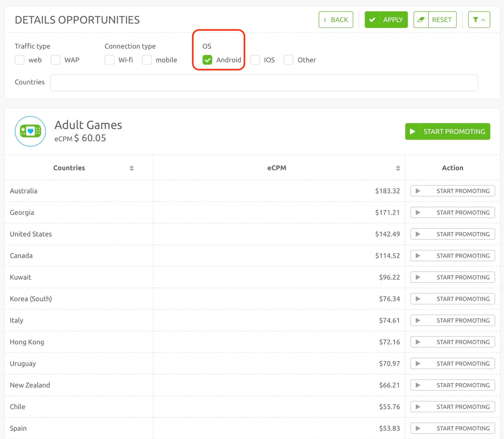
Task: Uncheck the Android OS checkbox
Action: pyautogui.click(x=207, y=60)
